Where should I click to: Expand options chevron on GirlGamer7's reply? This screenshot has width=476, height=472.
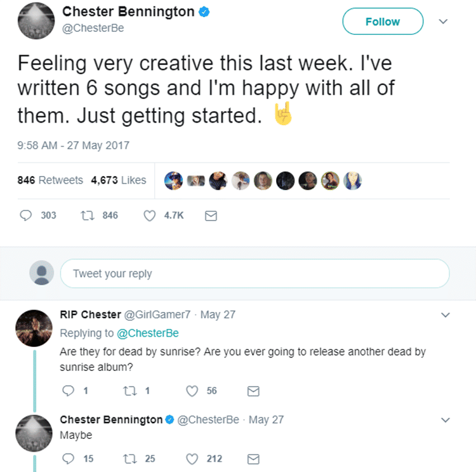tap(446, 314)
